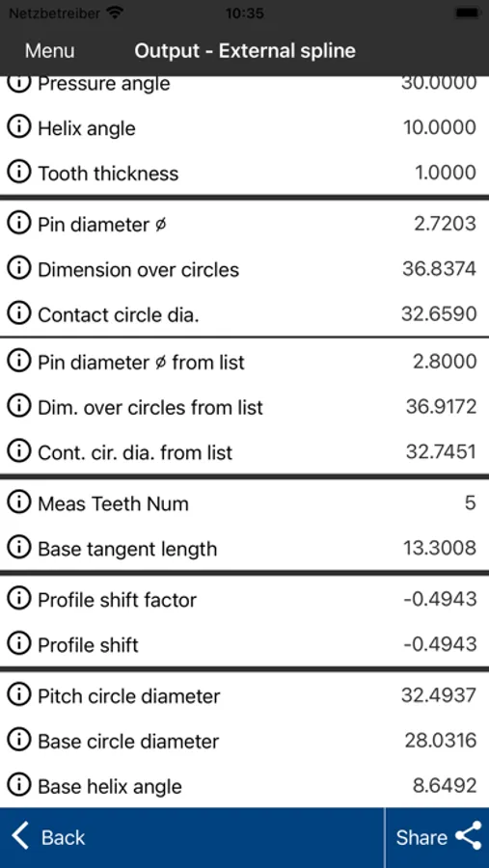Tap info icon for Profile shift factor

19,600
